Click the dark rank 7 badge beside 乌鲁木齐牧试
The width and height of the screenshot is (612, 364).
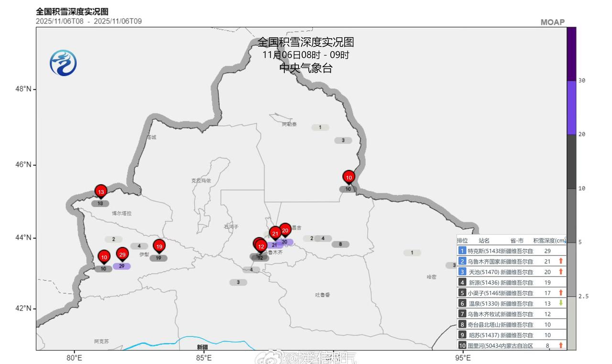pyautogui.click(x=462, y=314)
